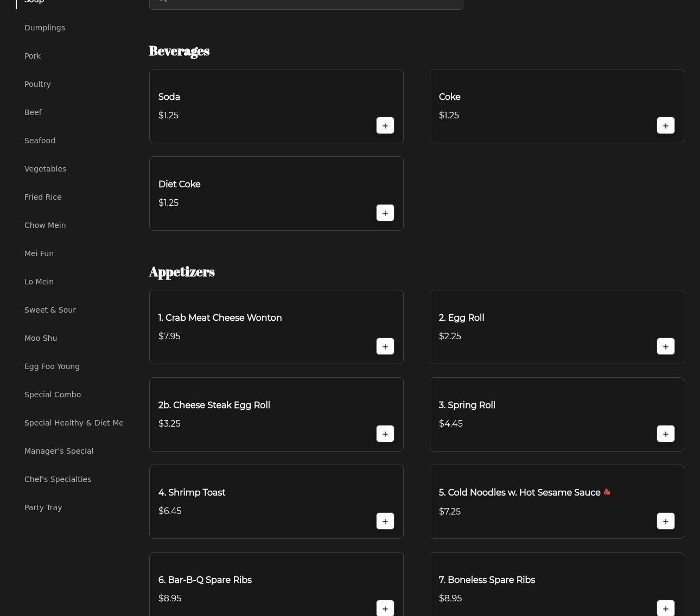700x616 pixels.
Task: Add Cheese Steak Egg Roll to cart
Action: (385, 434)
